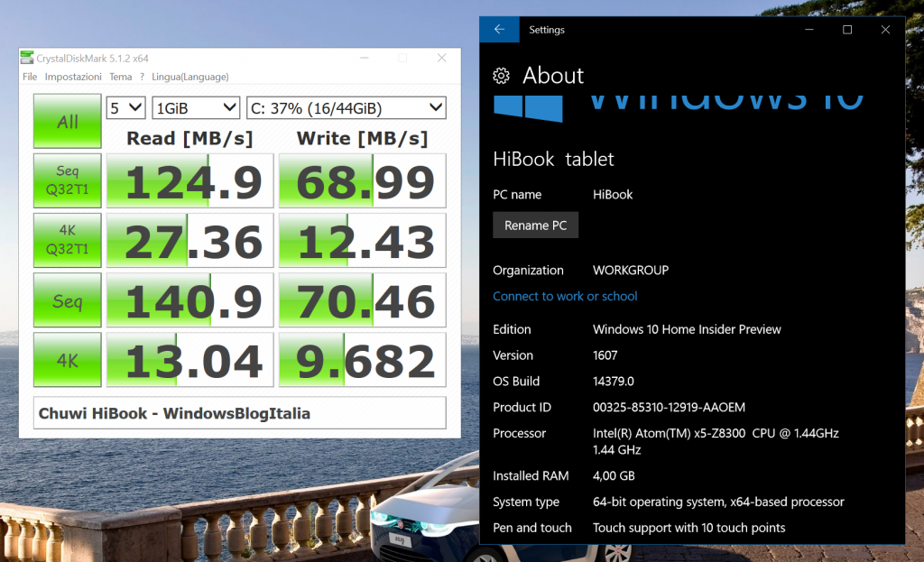This screenshot has height=562, width=924.
Task: Click the Rename PC button
Action: pyautogui.click(x=535, y=225)
